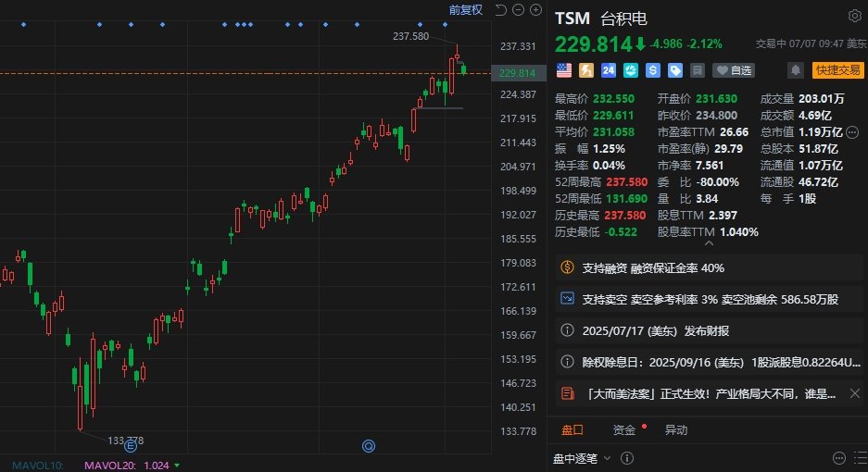The width and height of the screenshot is (868, 472).
Task: Click the 最高价 value 232.550
Action: [x=614, y=99]
